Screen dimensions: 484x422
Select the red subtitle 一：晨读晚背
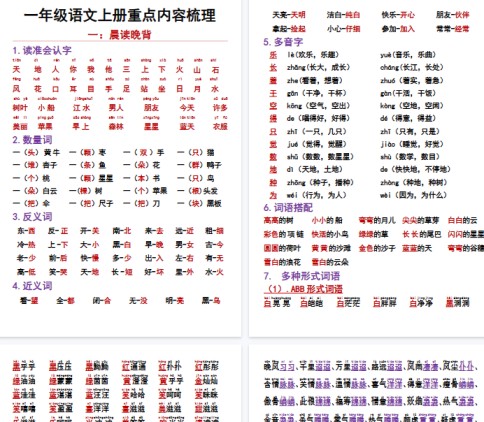point(120,35)
